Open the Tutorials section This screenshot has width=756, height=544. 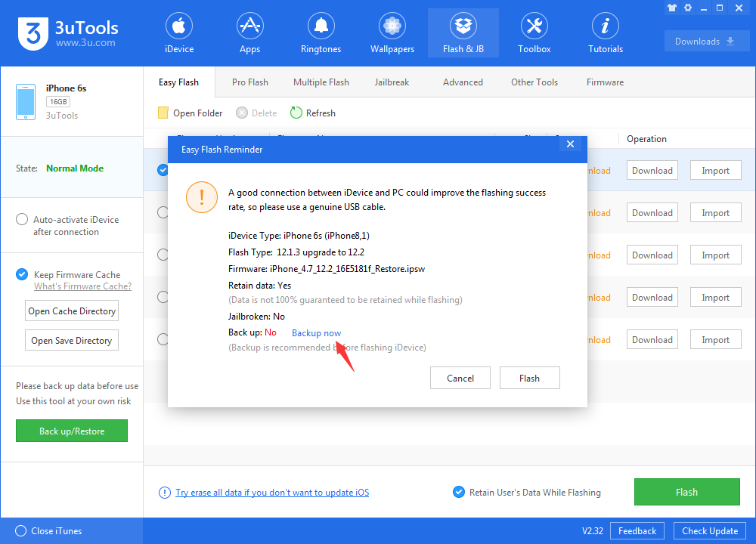(x=606, y=33)
